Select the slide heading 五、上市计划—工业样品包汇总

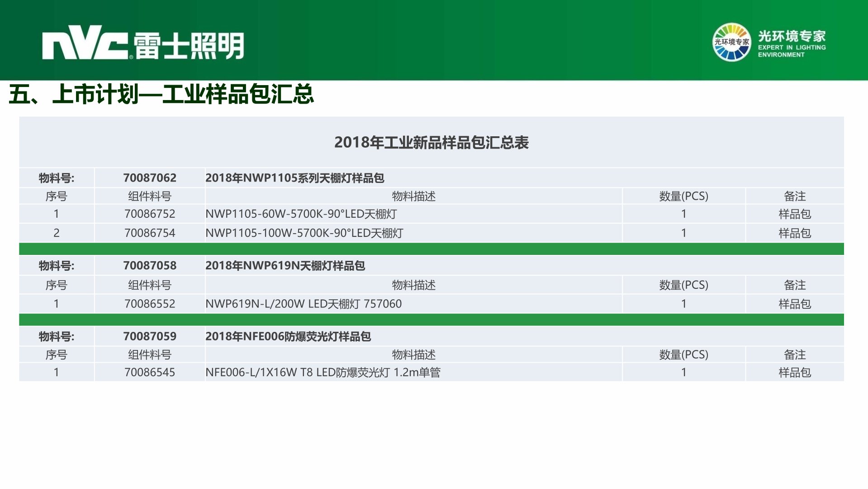click(x=161, y=94)
